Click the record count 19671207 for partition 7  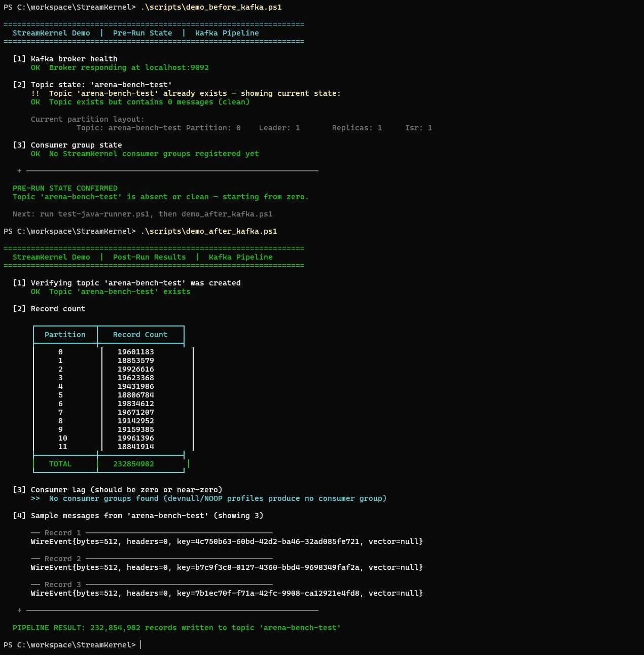click(x=136, y=412)
